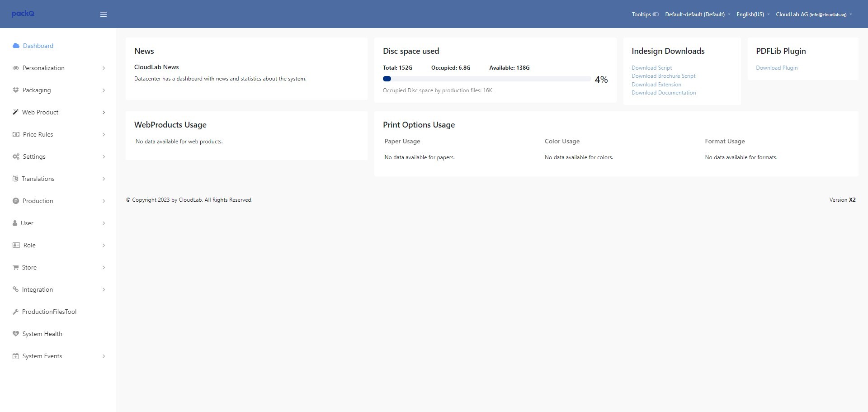Click the ProductionFilesTool wrench icon
Screen dimensions: 868x412
15,312
